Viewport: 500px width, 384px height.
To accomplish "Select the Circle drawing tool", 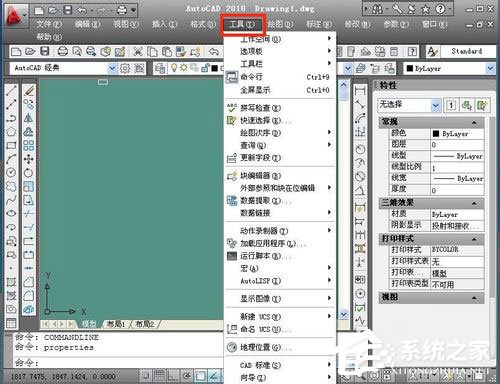I will pos(11,173).
